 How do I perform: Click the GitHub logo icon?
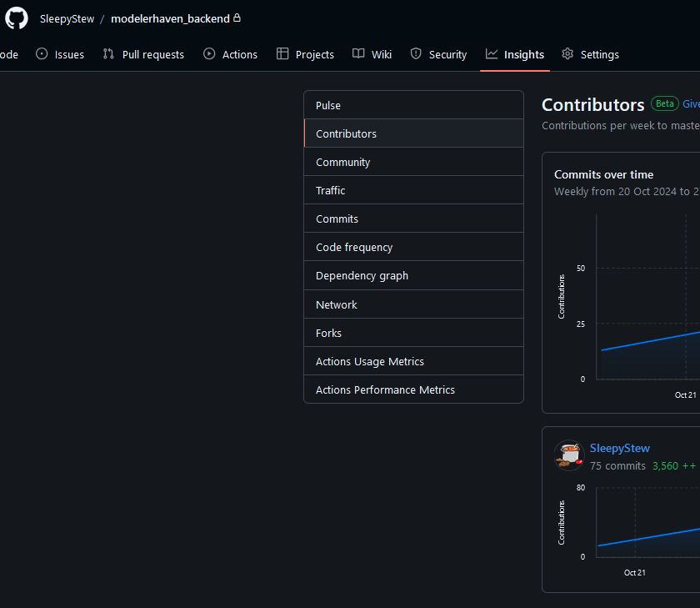pos(17,18)
